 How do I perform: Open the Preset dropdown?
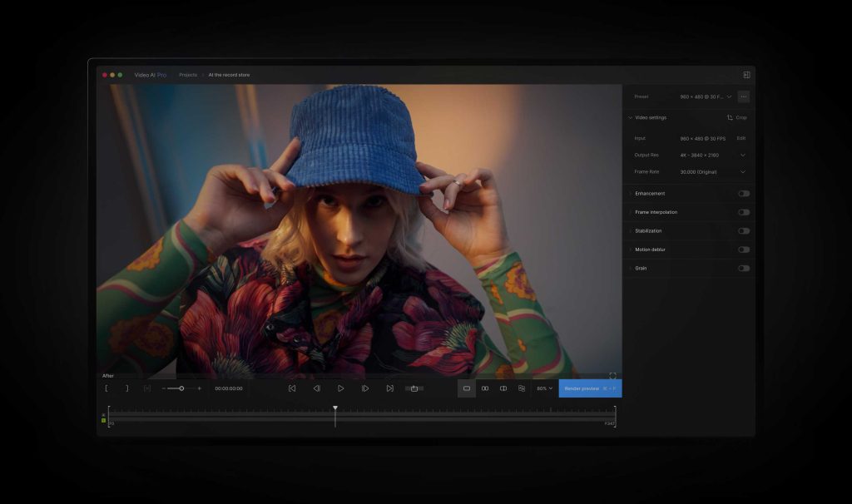pyautogui.click(x=706, y=96)
